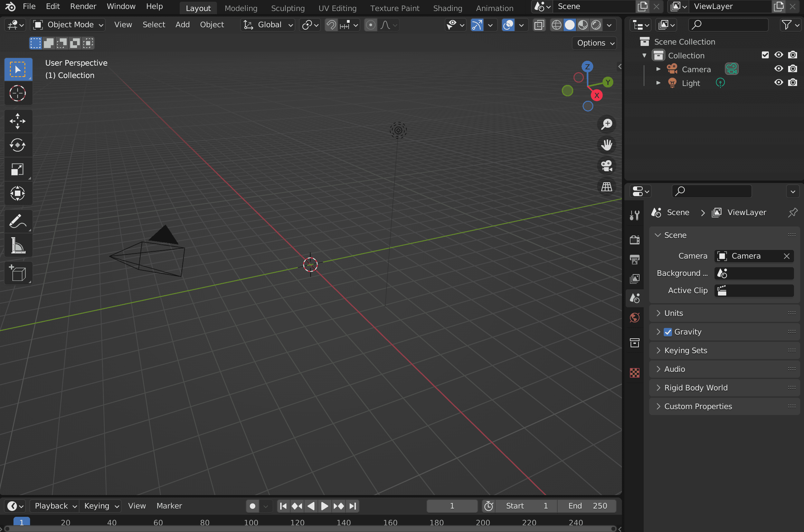Select the Add Cube tool
Screen dimensions: 804x532
(x=18, y=273)
